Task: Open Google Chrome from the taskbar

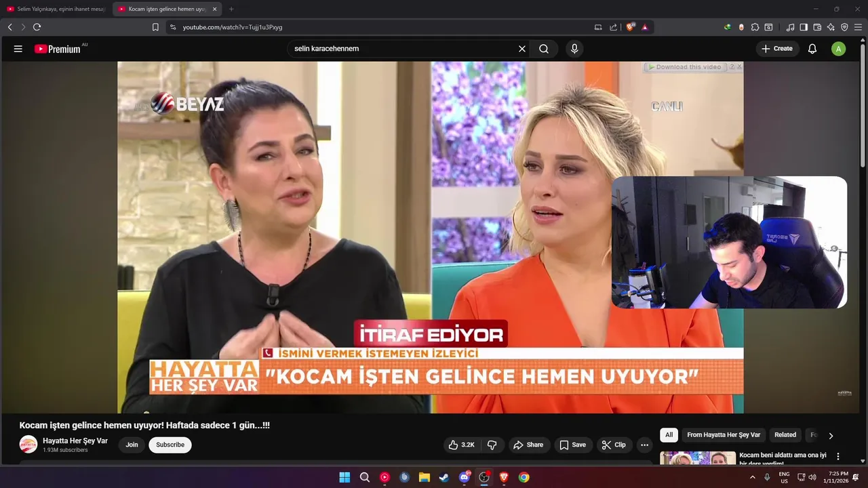Action: [524, 477]
